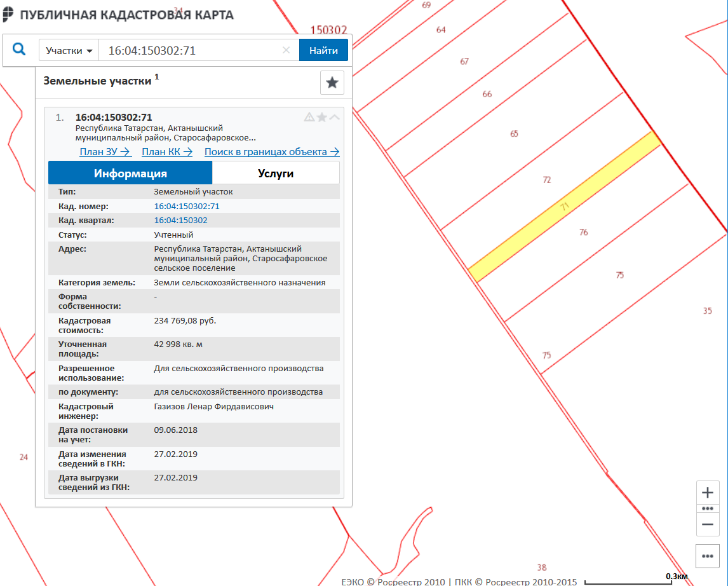Click the dots between the zoom buttons

coord(708,508)
